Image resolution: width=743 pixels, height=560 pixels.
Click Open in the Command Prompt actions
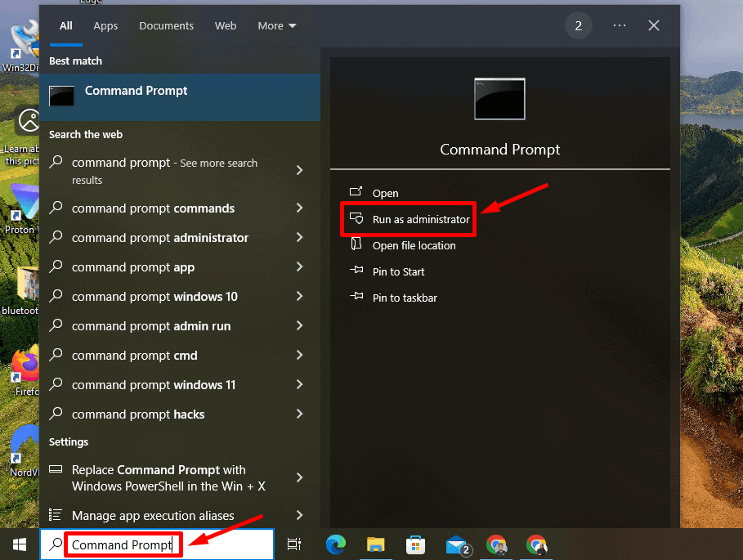tap(385, 193)
